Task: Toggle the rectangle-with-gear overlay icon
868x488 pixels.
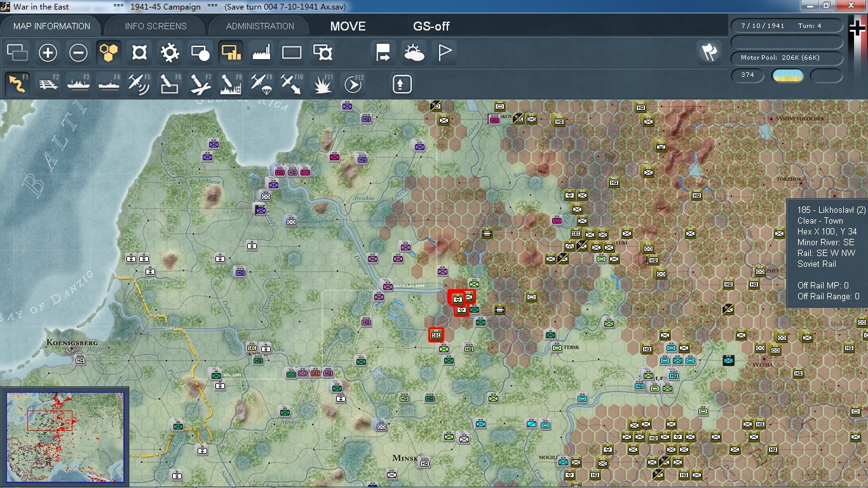Action: click(x=323, y=53)
